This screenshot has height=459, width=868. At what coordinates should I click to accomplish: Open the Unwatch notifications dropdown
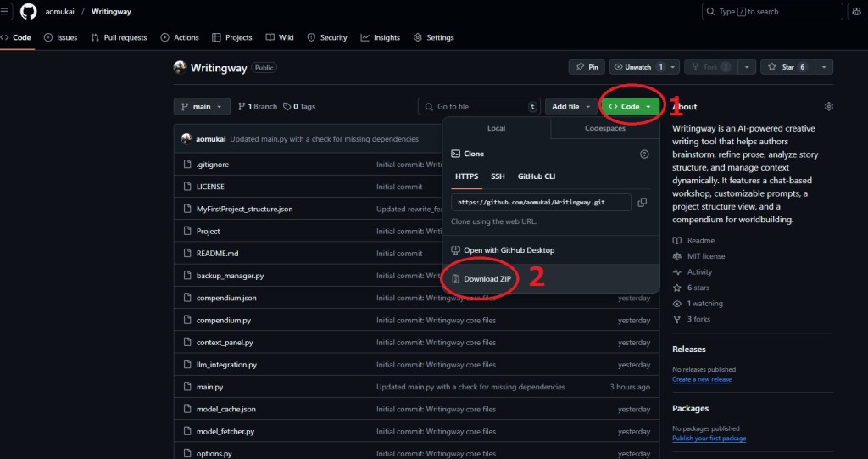click(638, 67)
